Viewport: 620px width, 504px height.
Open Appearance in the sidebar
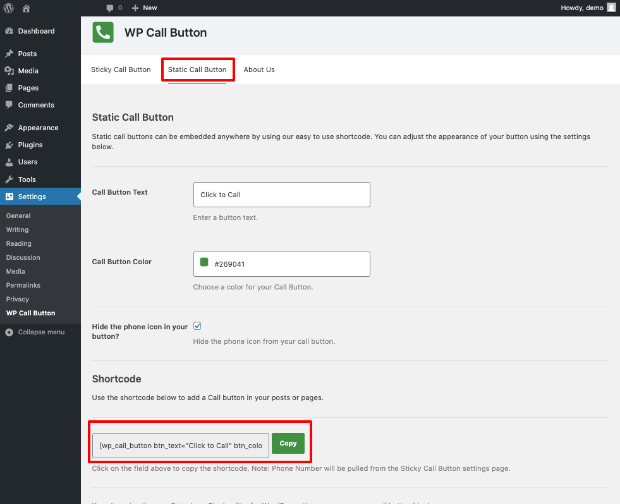point(38,128)
